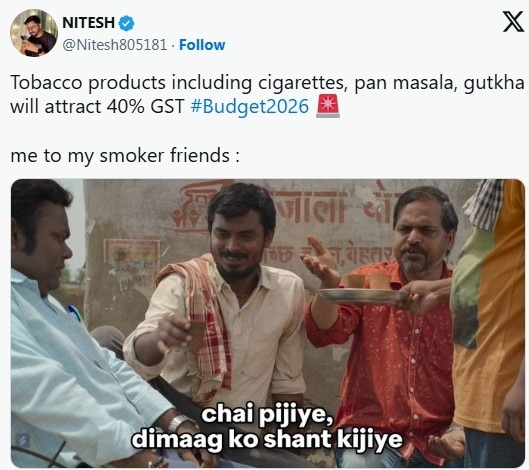This screenshot has width=529, height=470.
Task: Open the #Budget2026 hashtag link
Action: (x=250, y=107)
